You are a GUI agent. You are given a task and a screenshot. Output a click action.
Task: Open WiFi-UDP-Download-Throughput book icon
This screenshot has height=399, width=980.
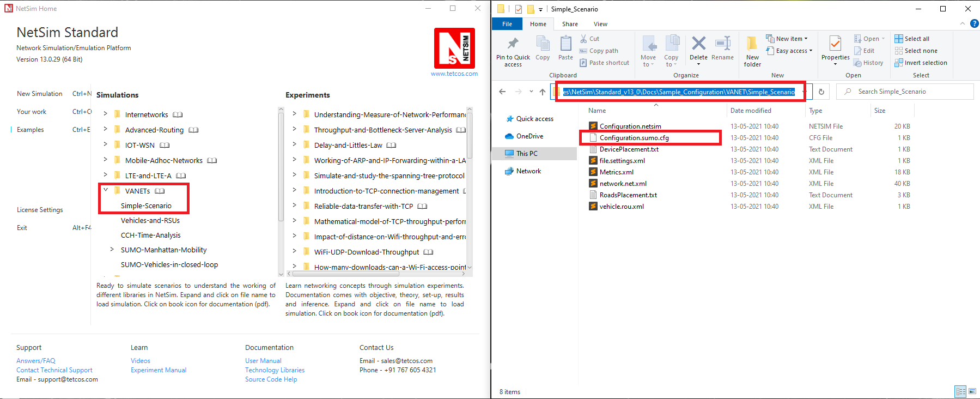pyautogui.click(x=428, y=252)
